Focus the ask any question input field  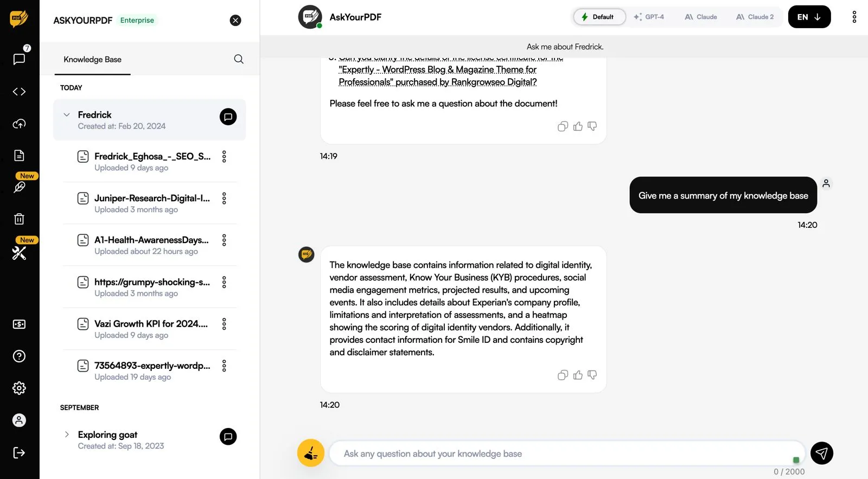click(567, 454)
